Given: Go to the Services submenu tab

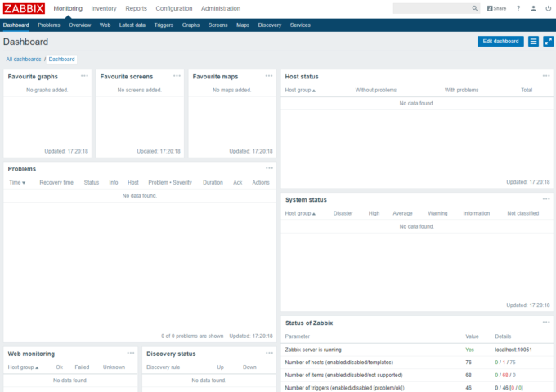Looking at the screenshot, I should coord(300,25).
